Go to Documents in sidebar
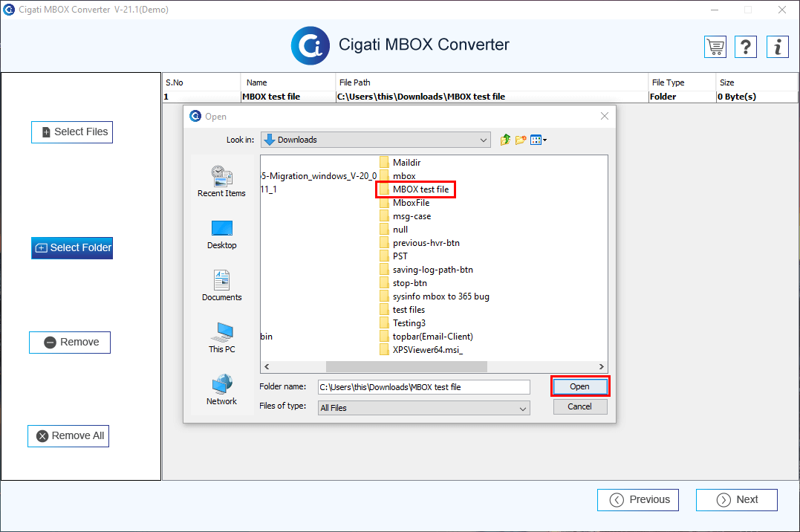Screen dimensions: 800x532 pyautogui.click(x=221, y=286)
